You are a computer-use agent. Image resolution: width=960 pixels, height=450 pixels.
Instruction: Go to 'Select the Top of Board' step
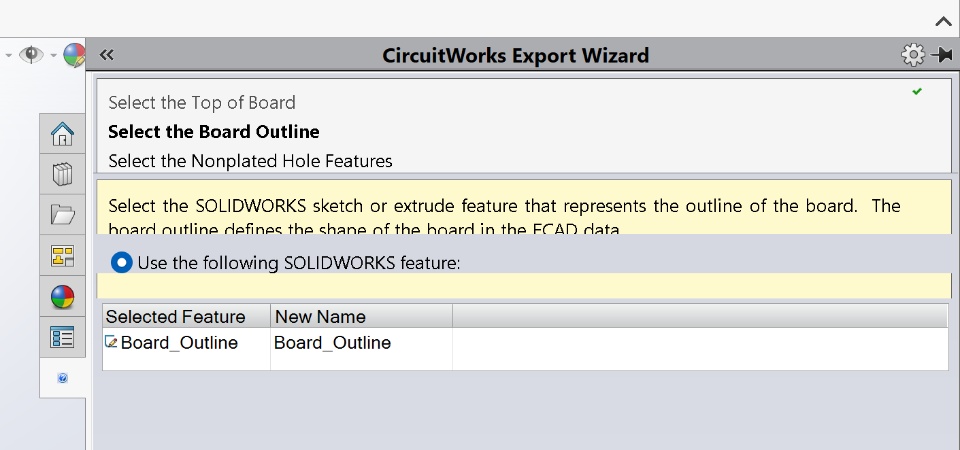[x=202, y=102]
